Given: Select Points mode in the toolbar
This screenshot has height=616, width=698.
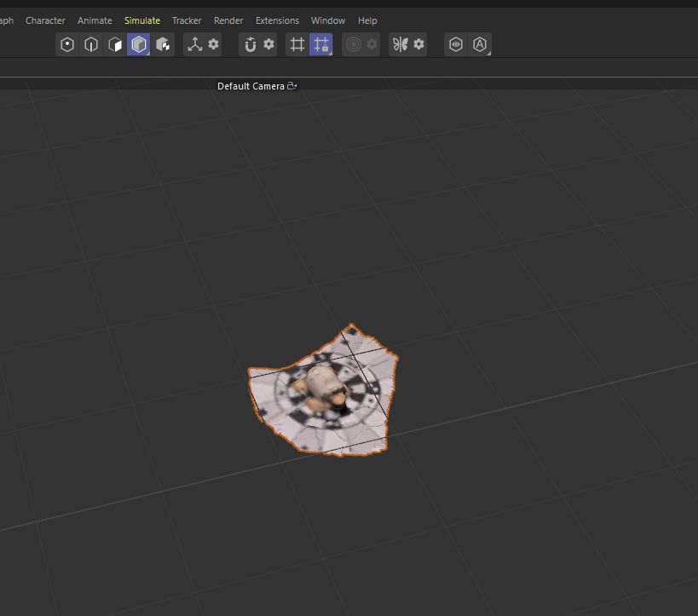Looking at the screenshot, I should coord(67,44).
